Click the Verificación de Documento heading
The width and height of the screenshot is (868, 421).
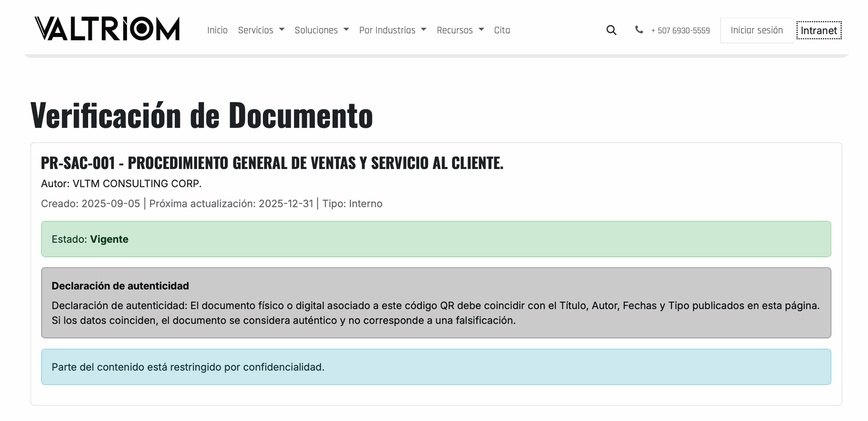click(x=202, y=115)
